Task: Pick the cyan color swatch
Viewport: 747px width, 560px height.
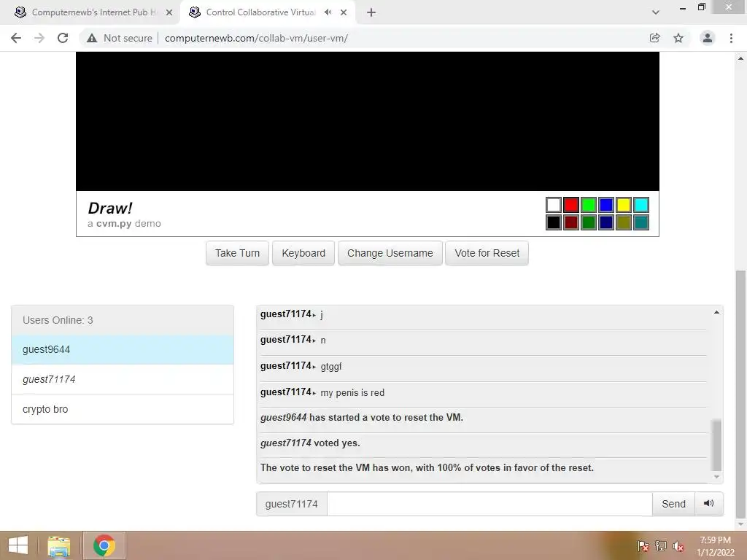Action: pyautogui.click(x=641, y=205)
